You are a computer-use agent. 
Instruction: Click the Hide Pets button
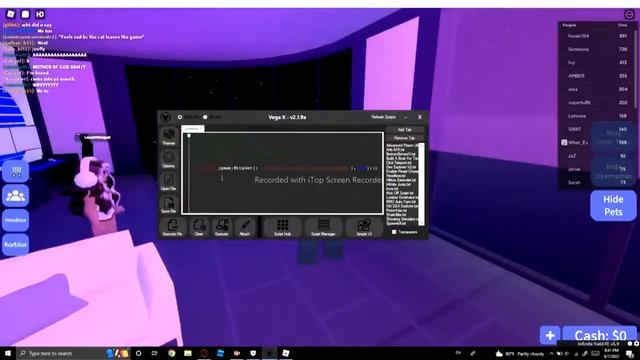pyautogui.click(x=613, y=205)
